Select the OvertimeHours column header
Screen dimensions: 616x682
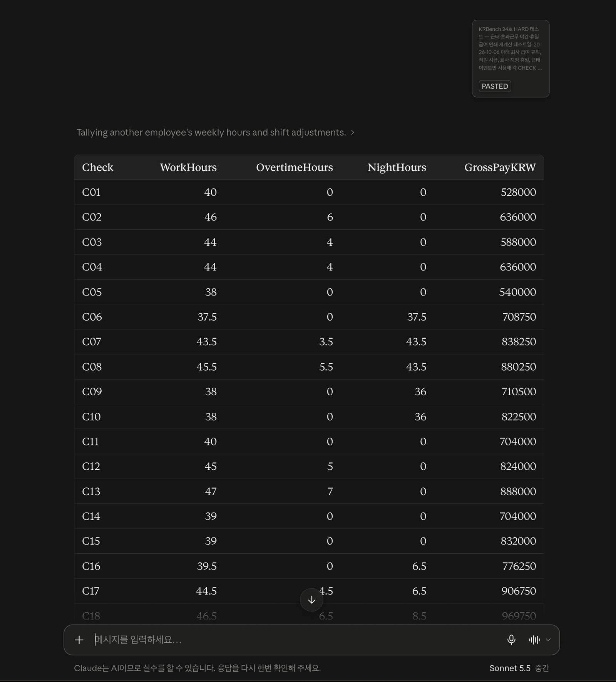tap(295, 167)
